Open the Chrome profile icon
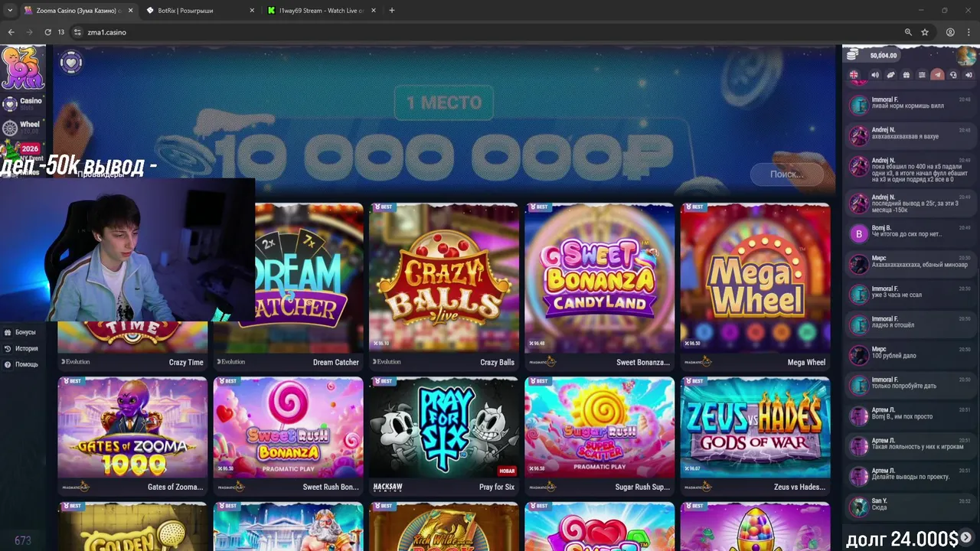Image resolution: width=980 pixels, height=551 pixels. tap(950, 32)
